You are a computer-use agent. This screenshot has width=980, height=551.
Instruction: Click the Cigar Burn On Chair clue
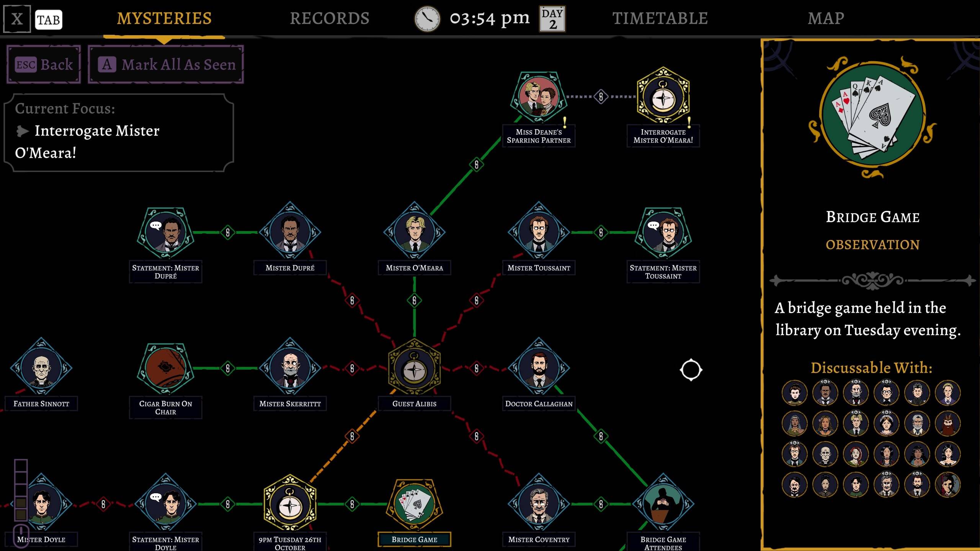coord(165,368)
